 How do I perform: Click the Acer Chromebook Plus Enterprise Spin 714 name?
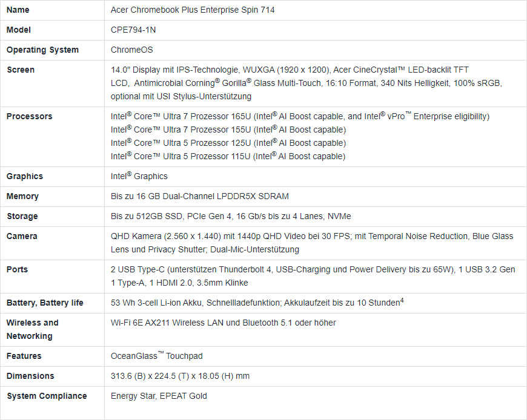click(193, 10)
